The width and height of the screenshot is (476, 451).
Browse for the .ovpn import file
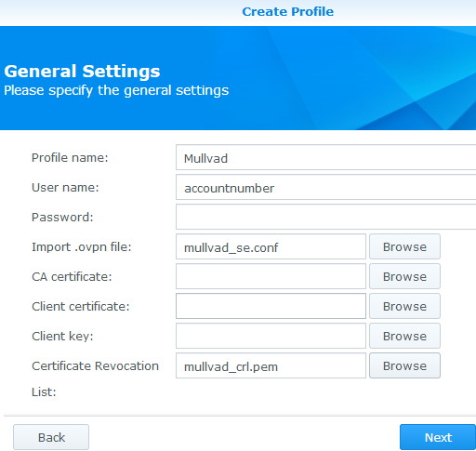pyautogui.click(x=404, y=246)
